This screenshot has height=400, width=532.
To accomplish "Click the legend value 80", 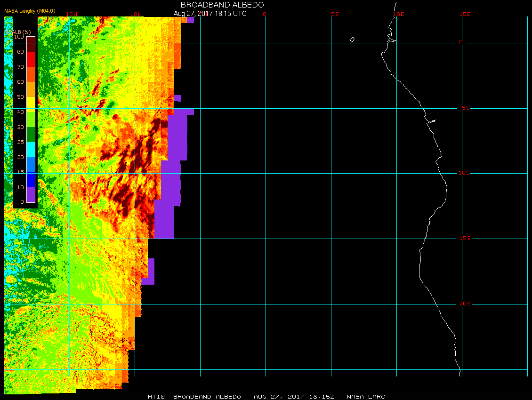I will 20,52.
